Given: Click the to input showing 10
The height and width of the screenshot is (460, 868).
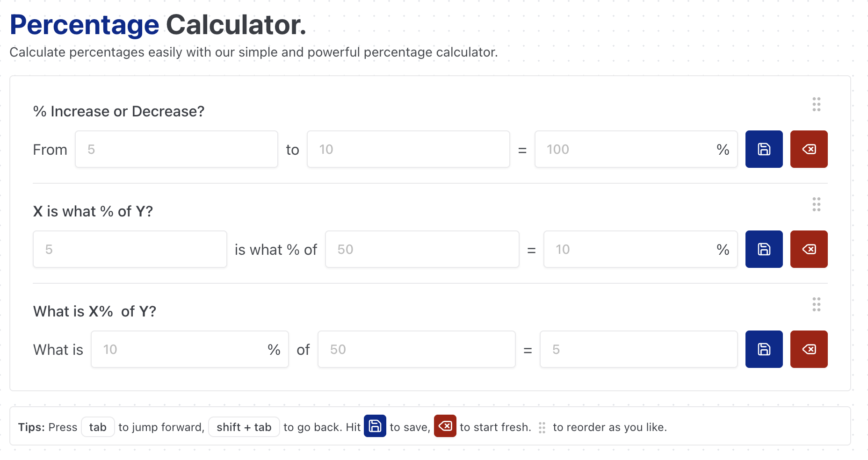Looking at the screenshot, I should click(x=408, y=149).
